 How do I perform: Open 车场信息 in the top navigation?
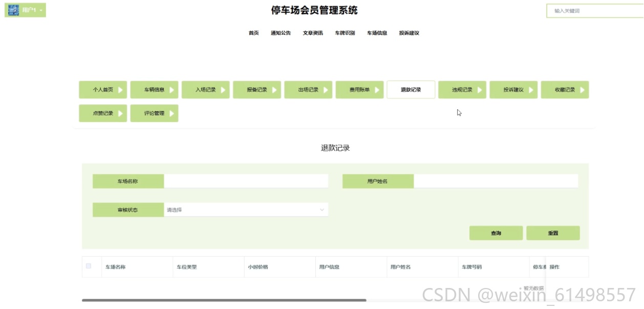[x=377, y=33]
